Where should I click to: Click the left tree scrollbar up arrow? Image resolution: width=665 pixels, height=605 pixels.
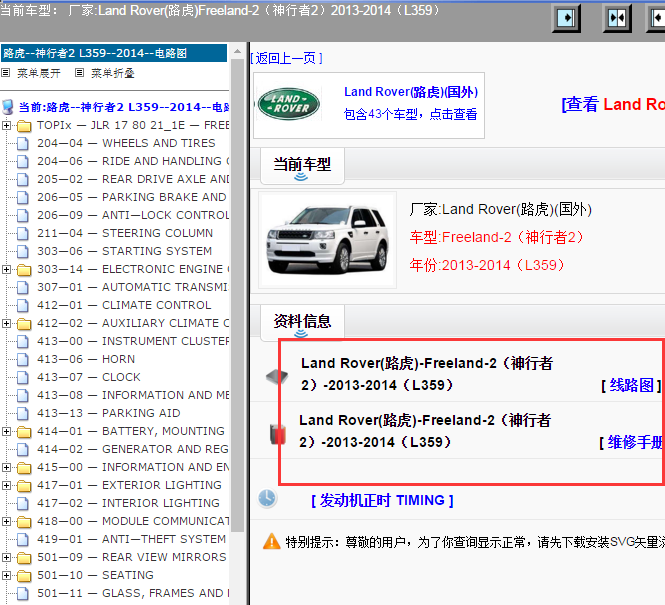[238, 51]
